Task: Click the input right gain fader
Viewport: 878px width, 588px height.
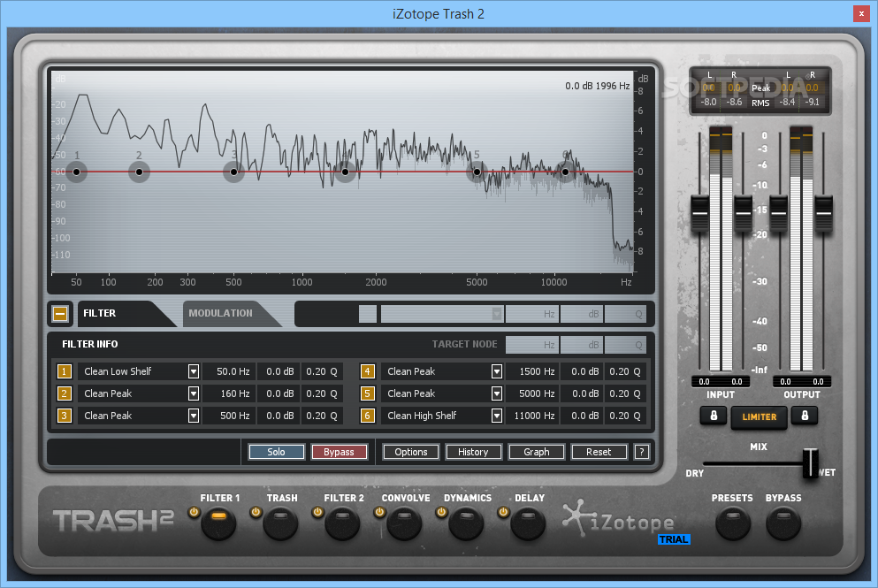Action: pos(743,213)
